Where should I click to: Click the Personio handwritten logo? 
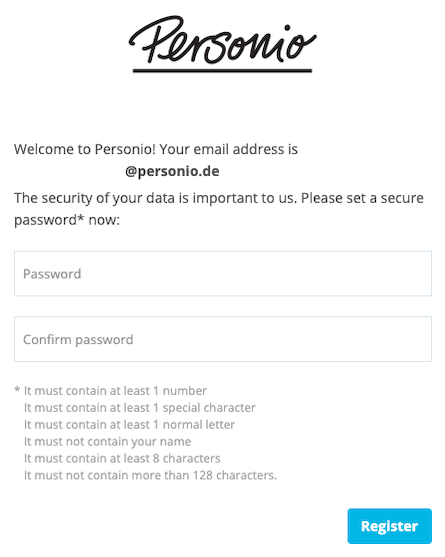tap(222, 43)
